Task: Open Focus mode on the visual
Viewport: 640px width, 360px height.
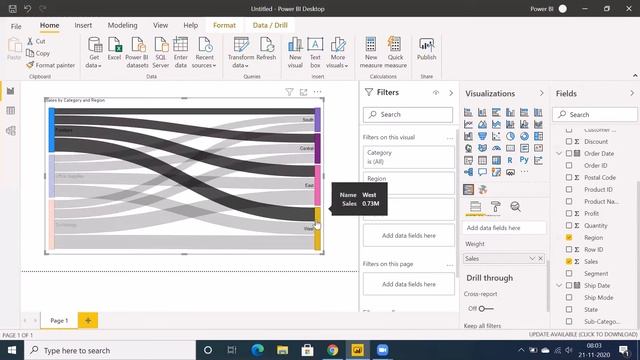Action: (303, 92)
